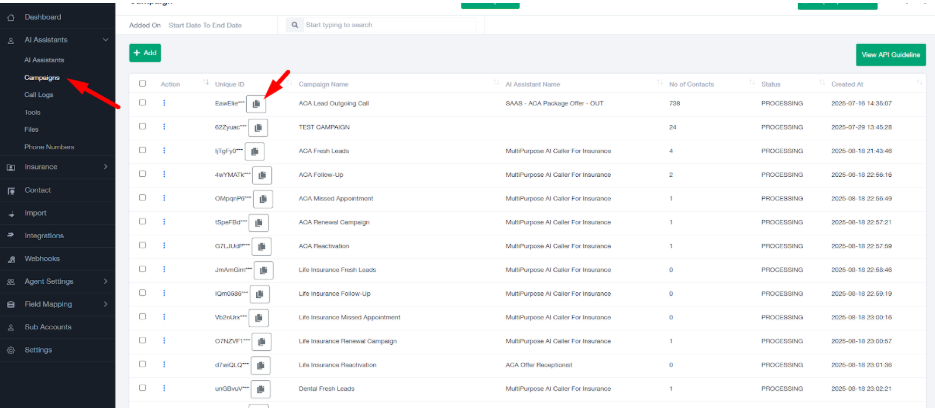Click the green Add button

(145, 52)
